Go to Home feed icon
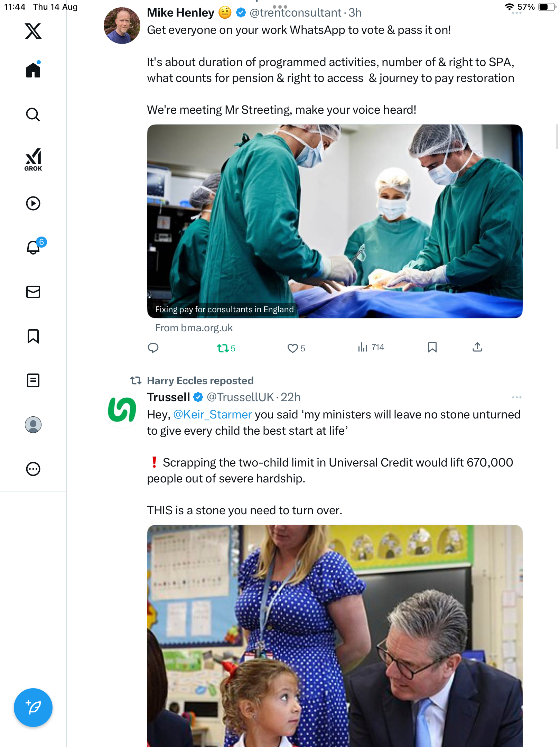This screenshot has height=747, width=560. (x=33, y=70)
